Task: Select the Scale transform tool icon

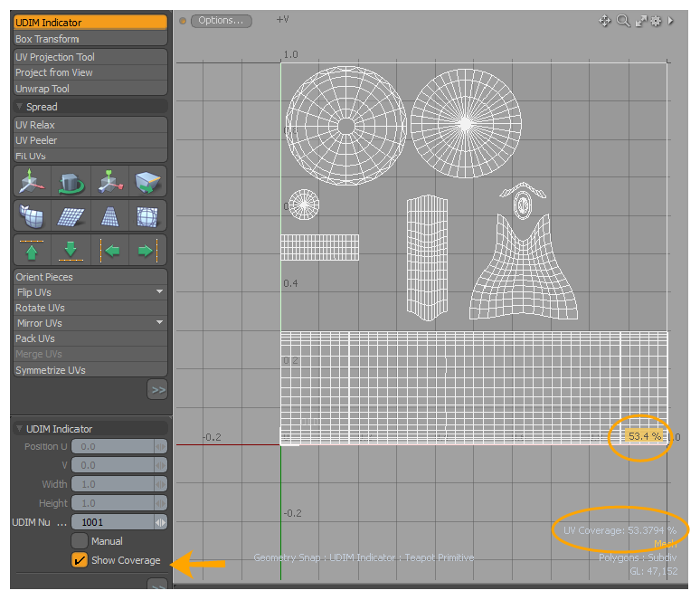Action: [109, 182]
